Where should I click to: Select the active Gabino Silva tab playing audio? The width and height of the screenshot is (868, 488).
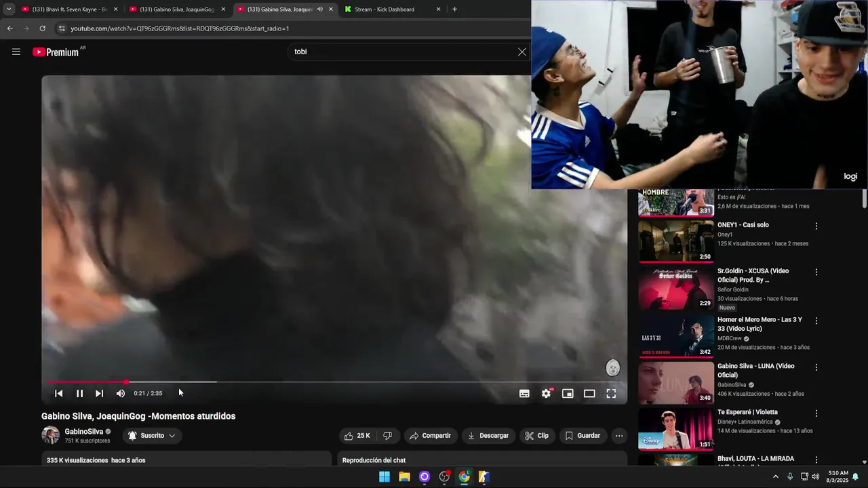tap(279, 9)
